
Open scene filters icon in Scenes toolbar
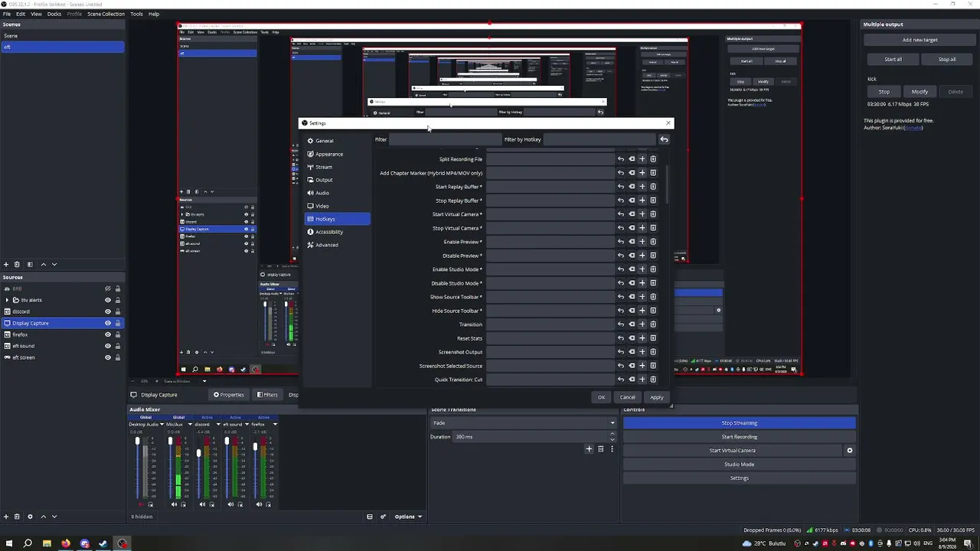[30, 264]
